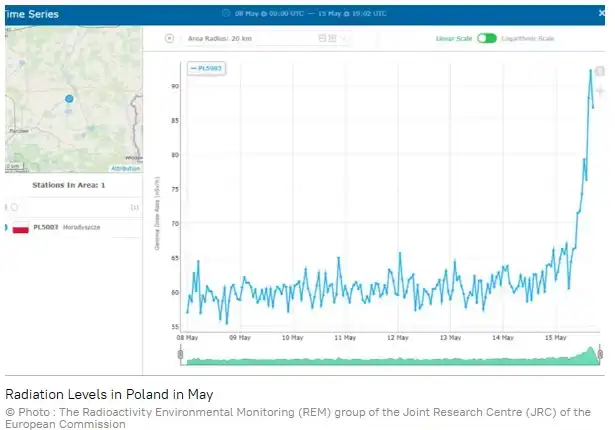Image resolution: width=615 pixels, height=430 pixels.
Task: Toggle the Linear/Logarithmic scale switch
Action: pos(486,38)
